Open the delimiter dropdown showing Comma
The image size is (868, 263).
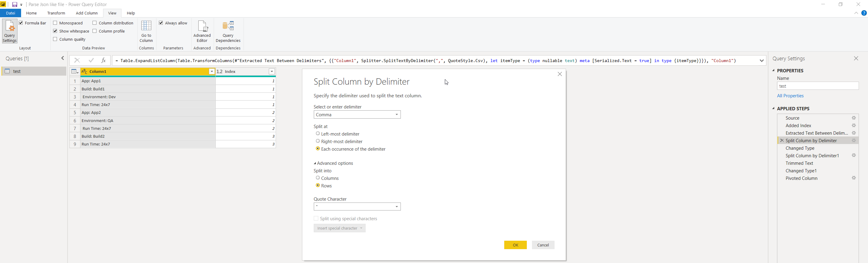(x=357, y=114)
